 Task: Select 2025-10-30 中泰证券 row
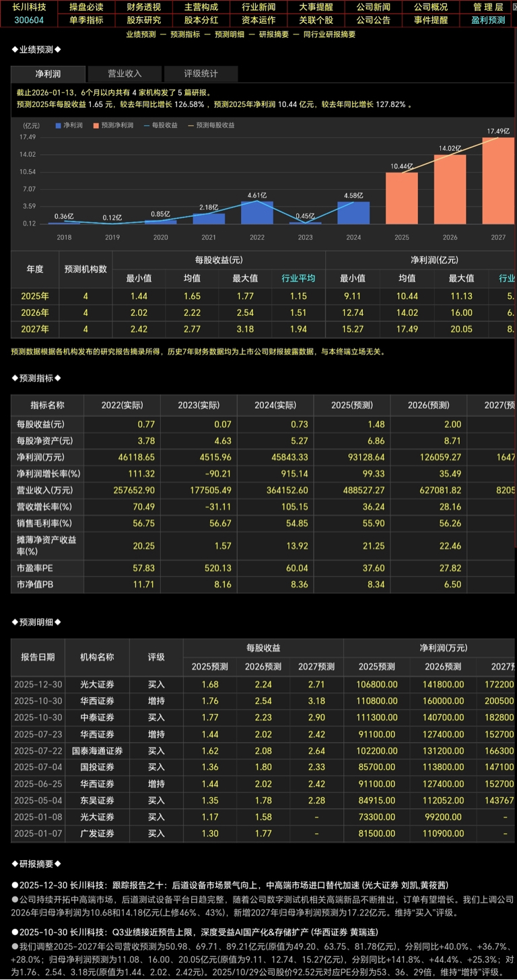click(263, 718)
